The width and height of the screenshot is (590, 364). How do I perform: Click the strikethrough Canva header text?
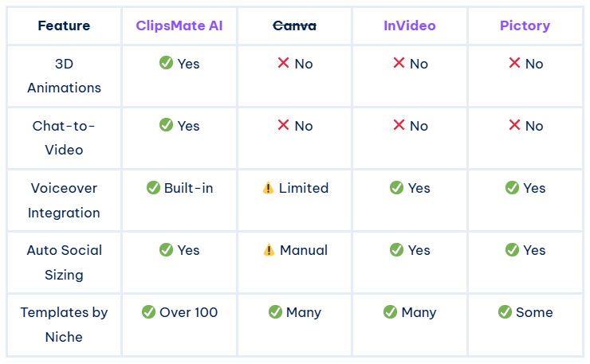pyautogui.click(x=294, y=25)
